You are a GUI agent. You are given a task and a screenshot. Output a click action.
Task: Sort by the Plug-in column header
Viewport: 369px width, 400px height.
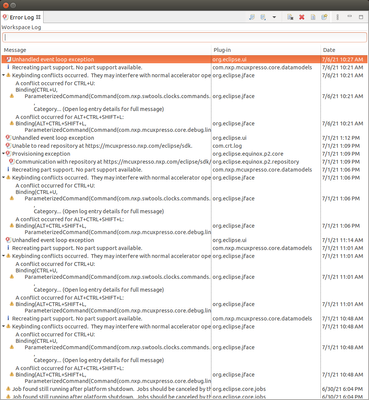[x=266, y=50]
